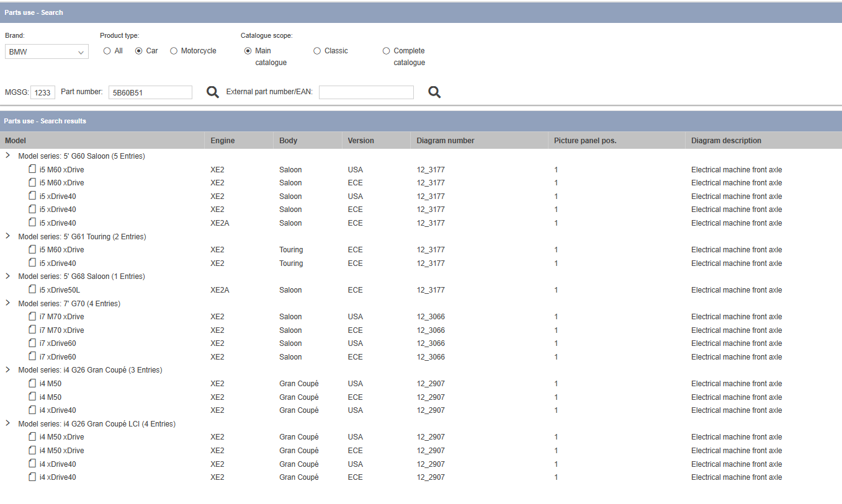Click diagram number 12_3177 in i5 xDrive50L row
The width and height of the screenshot is (842, 504).
tap(431, 290)
